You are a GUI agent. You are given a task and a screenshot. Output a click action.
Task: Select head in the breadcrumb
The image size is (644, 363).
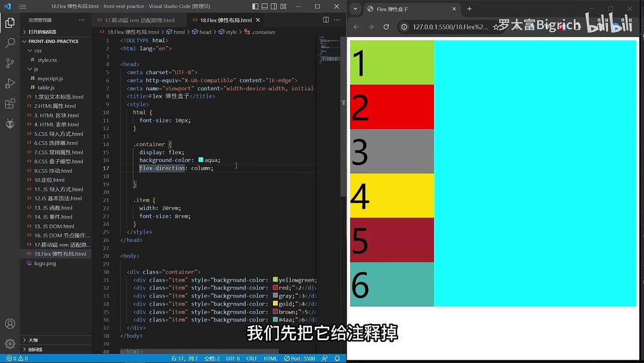point(202,32)
